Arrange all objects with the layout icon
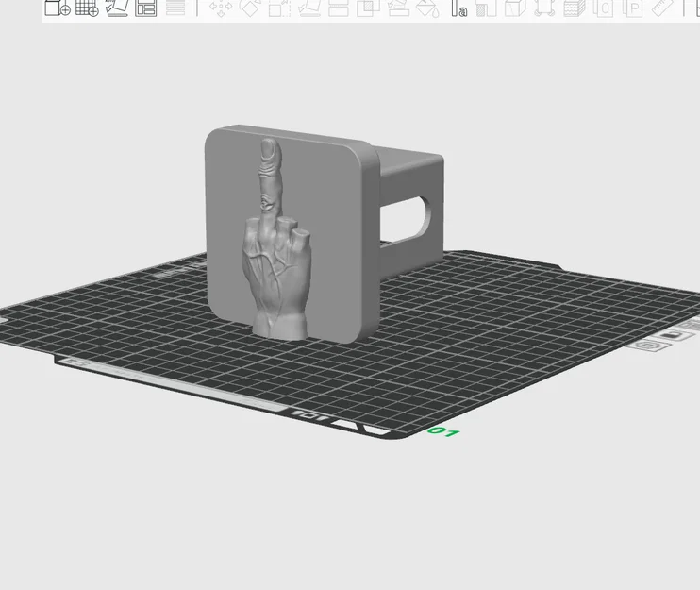This screenshot has height=590, width=700. 146,8
